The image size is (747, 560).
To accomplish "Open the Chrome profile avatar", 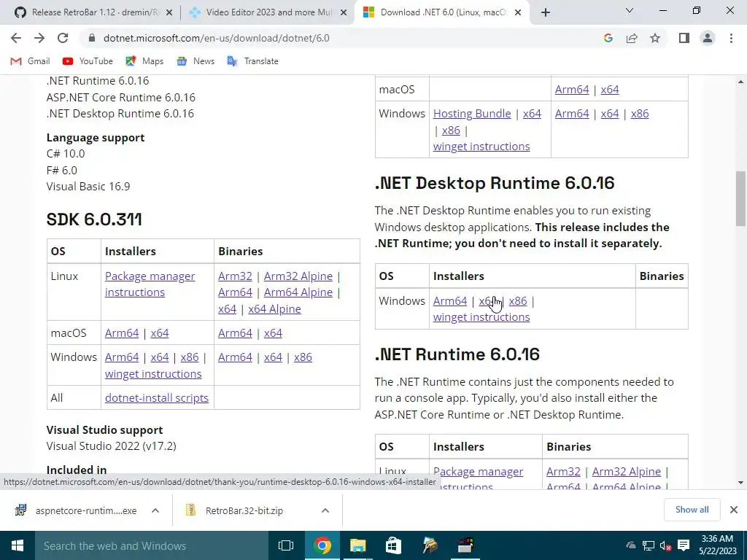I will pos(708,38).
